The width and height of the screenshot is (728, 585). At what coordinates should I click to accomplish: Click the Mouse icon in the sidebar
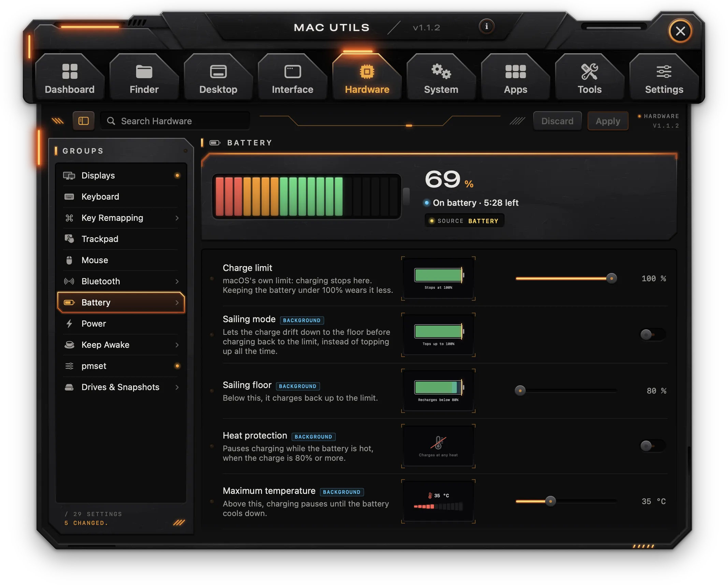69,260
